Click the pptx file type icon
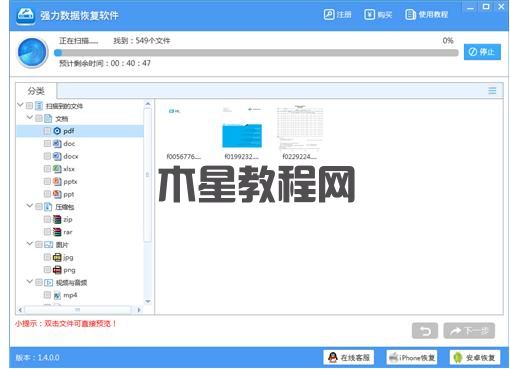510x369 pixels. (57, 182)
